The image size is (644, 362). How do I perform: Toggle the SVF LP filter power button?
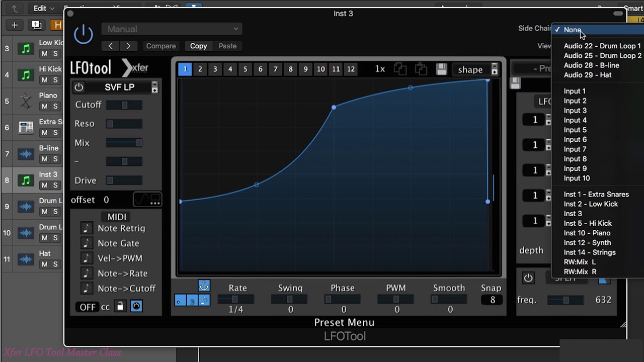79,87
